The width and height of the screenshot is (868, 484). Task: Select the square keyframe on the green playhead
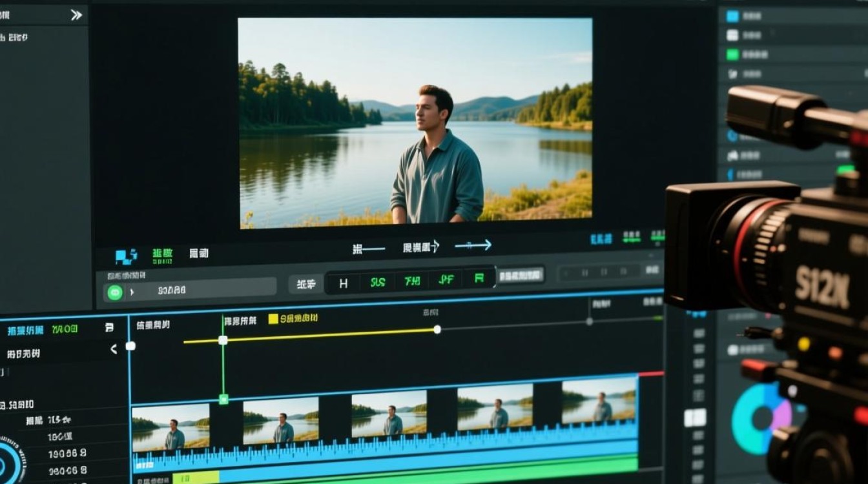tap(223, 339)
